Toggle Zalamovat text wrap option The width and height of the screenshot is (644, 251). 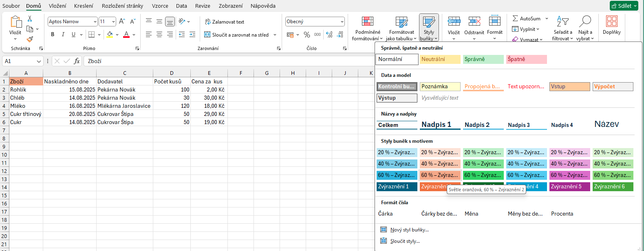pos(225,22)
